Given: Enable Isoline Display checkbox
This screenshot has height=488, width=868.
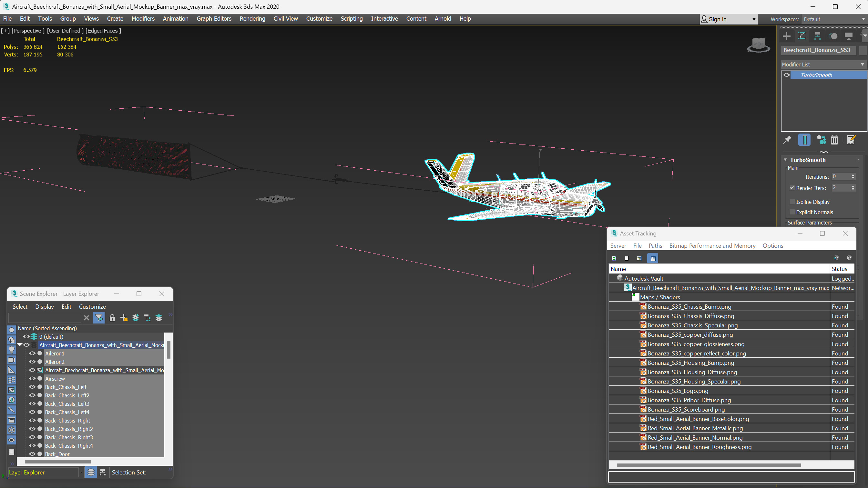Looking at the screenshot, I should point(792,202).
